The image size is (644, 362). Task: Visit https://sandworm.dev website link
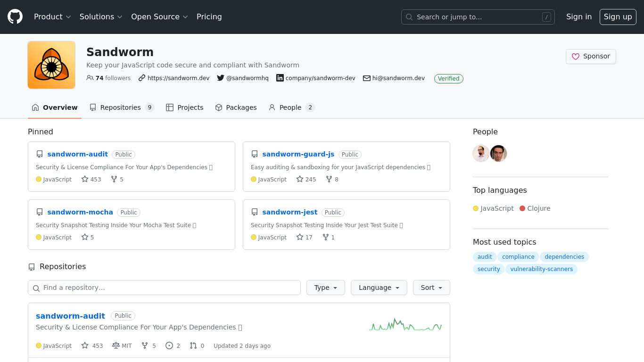coord(178,78)
